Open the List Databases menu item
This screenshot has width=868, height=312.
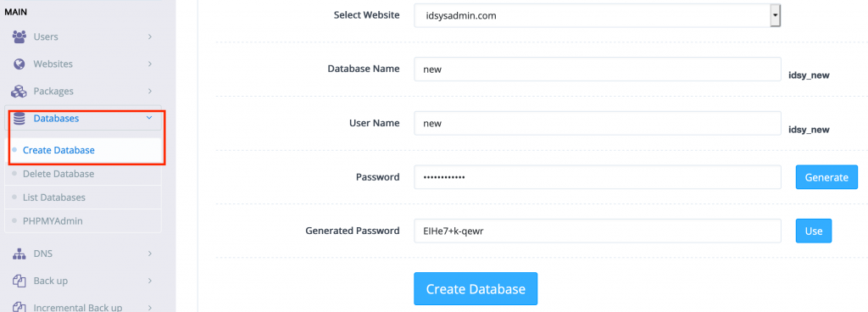click(54, 197)
